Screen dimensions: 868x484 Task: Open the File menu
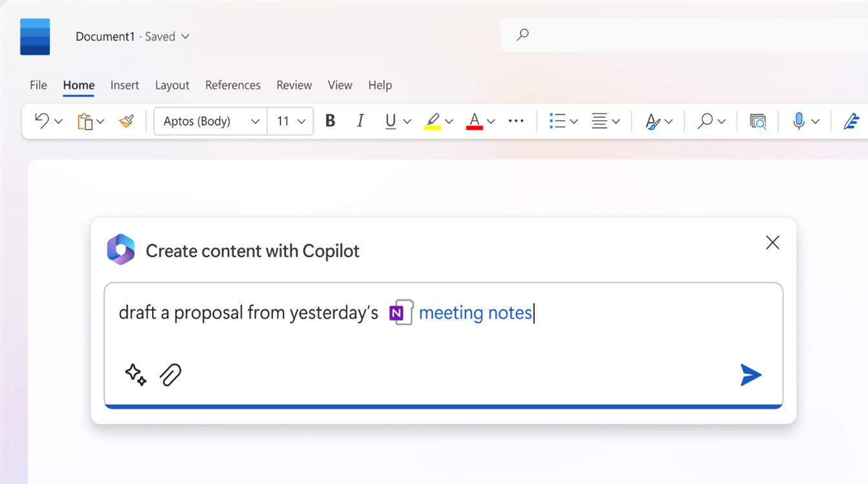pyautogui.click(x=38, y=85)
